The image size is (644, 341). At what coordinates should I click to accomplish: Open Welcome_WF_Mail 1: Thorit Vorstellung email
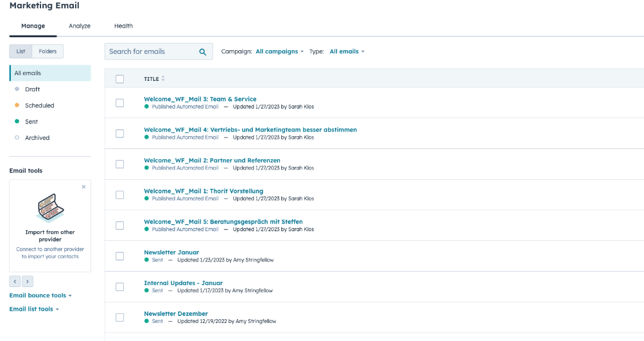203,191
